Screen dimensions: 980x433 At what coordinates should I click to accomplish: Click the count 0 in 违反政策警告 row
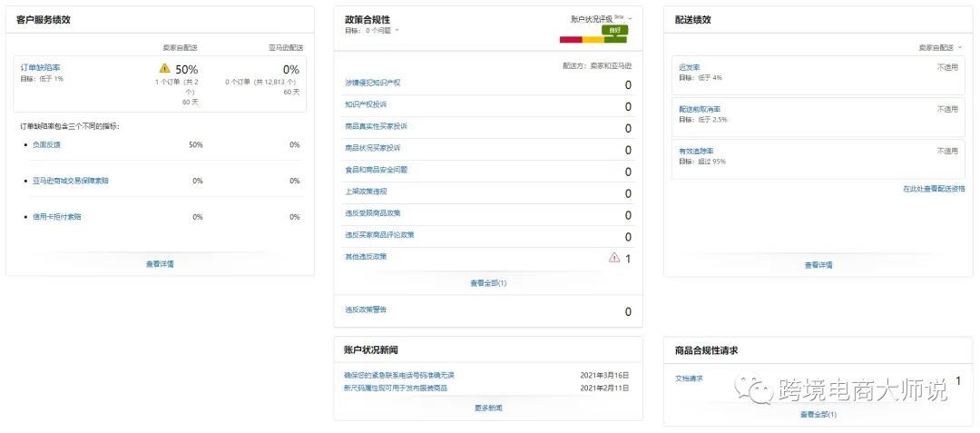628,311
